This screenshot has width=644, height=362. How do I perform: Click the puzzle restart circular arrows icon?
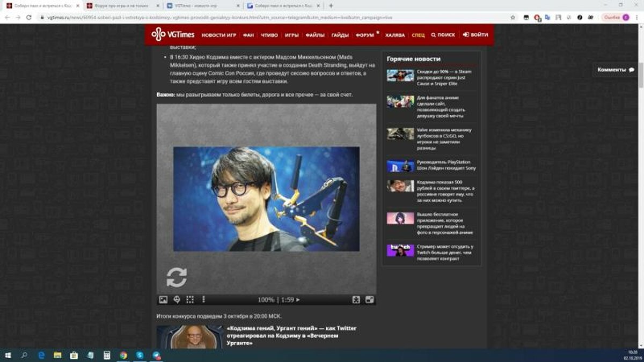(177, 277)
